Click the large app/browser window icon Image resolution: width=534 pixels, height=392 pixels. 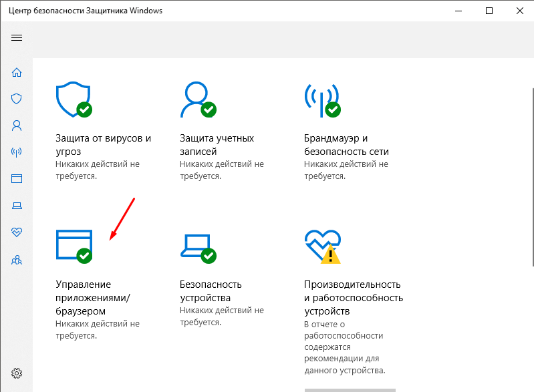(74, 246)
